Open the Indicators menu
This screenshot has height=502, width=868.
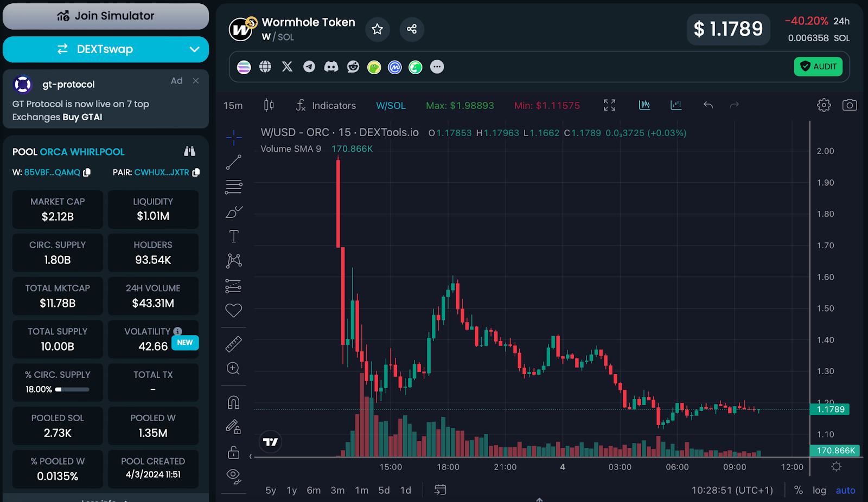[x=326, y=106]
